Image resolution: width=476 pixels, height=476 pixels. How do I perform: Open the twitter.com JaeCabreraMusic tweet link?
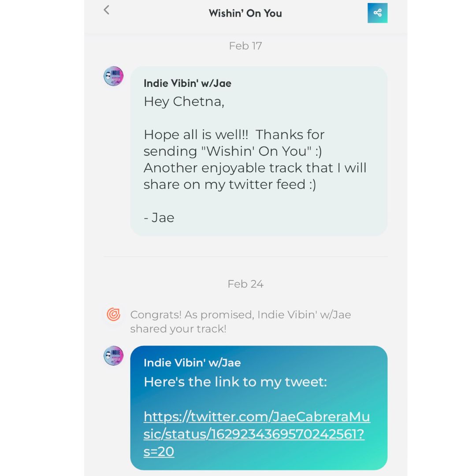point(257,434)
